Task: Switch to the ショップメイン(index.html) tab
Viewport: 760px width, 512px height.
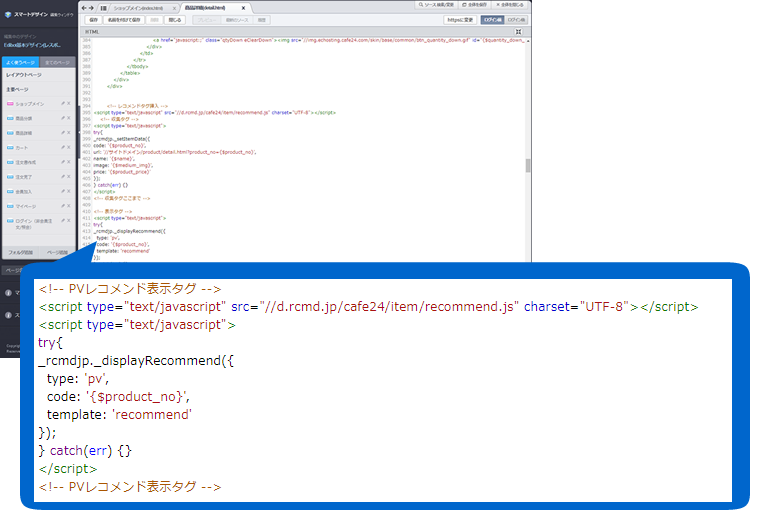Action: 138,8
